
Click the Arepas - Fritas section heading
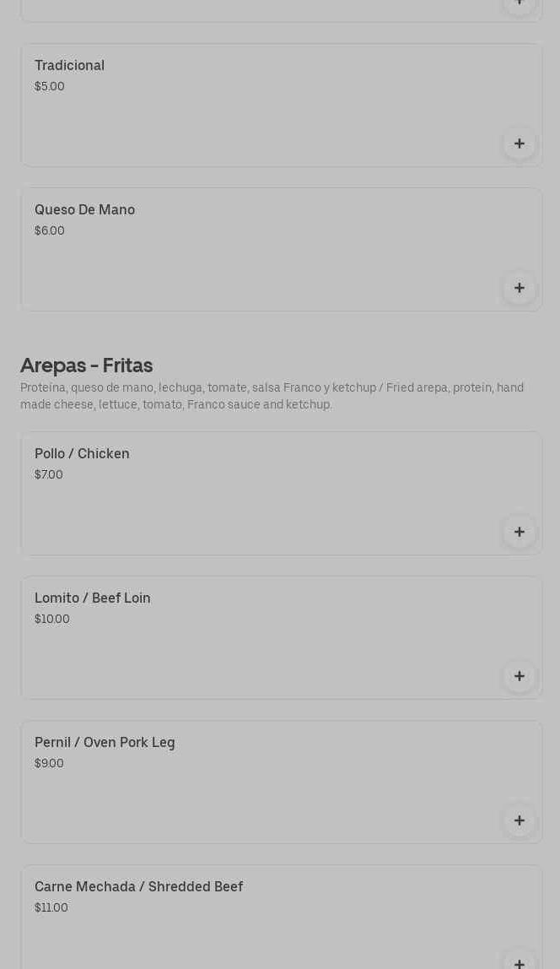click(86, 365)
